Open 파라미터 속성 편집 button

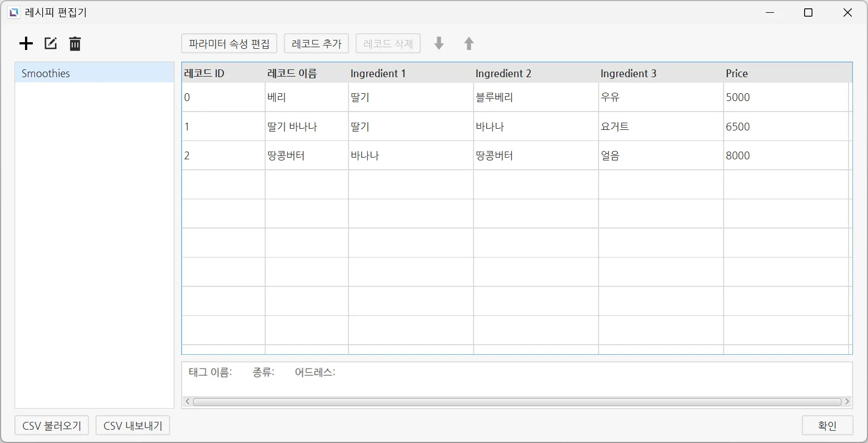(229, 43)
